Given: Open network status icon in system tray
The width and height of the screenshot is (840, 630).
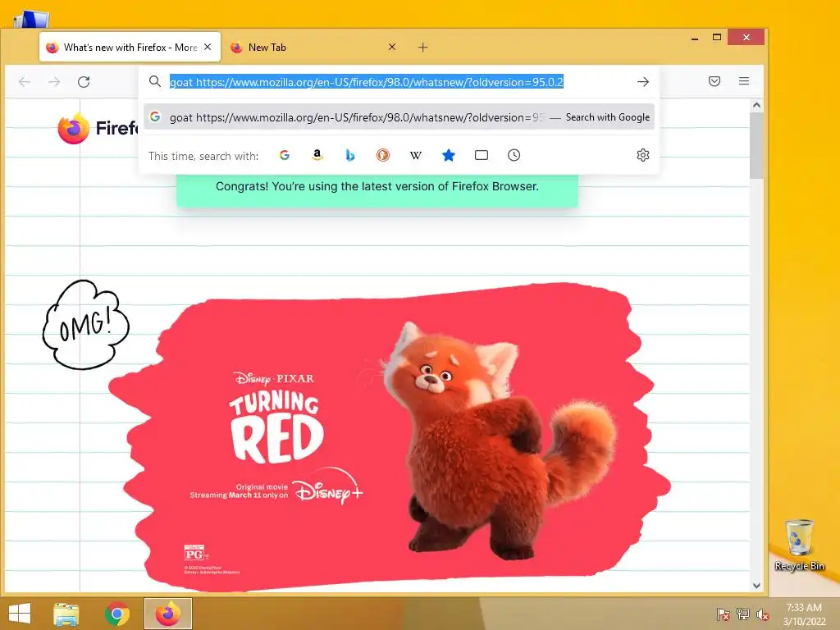Looking at the screenshot, I should point(743,614).
